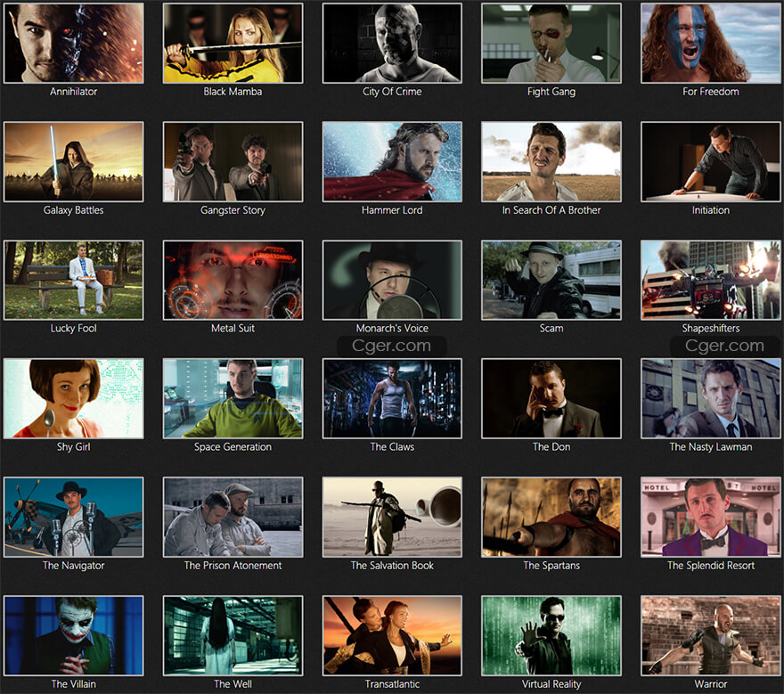The image size is (784, 694).
Task: Open The Prison Atonement thumbnail
Action: pos(233,517)
